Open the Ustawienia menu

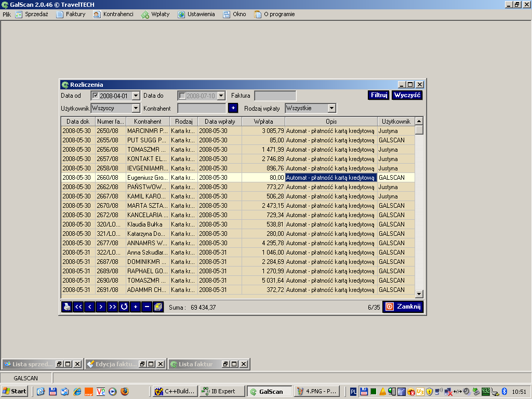coord(196,14)
